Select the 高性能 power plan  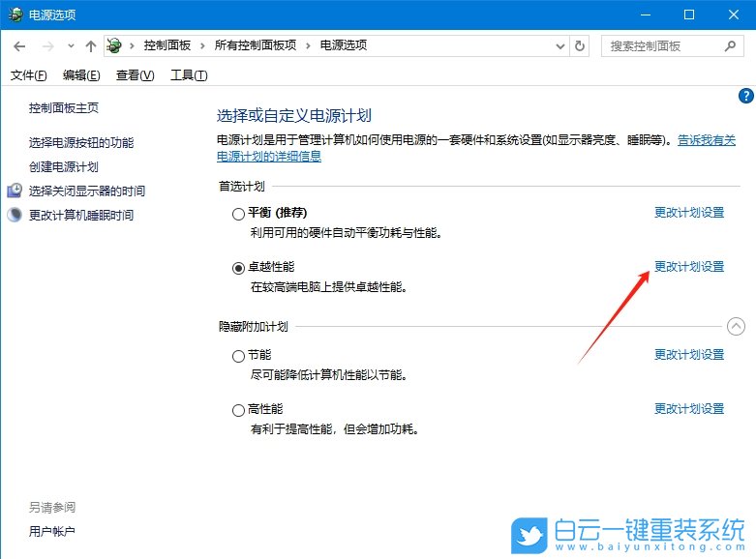238,410
